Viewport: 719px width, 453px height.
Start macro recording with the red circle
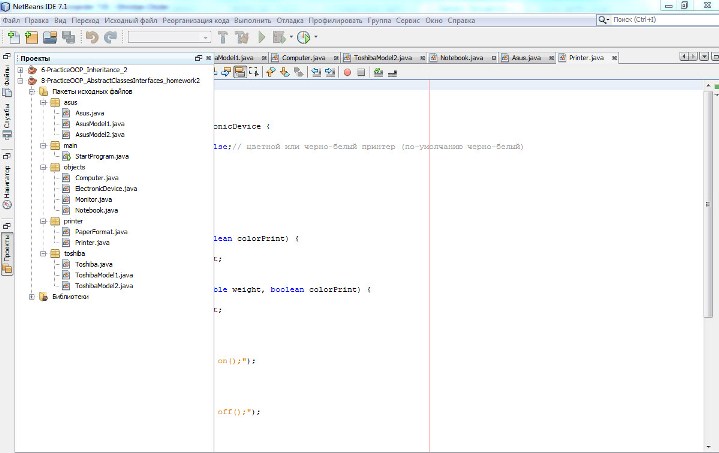point(347,72)
